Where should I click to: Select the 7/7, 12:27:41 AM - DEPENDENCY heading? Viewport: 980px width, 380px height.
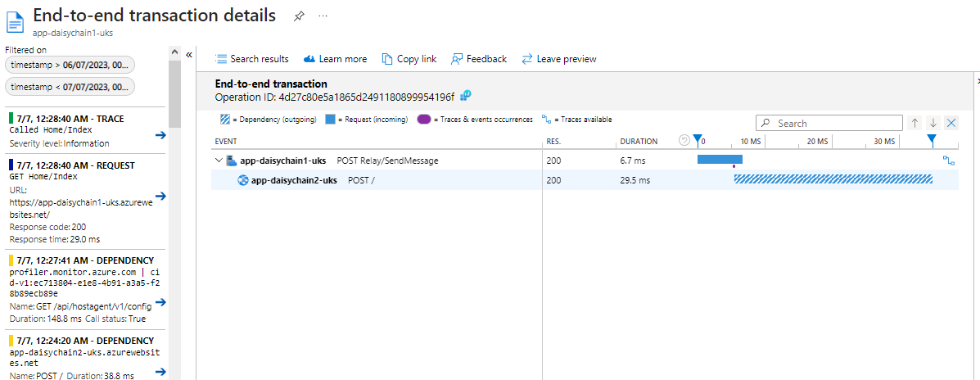pyautogui.click(x=86, y=260)
